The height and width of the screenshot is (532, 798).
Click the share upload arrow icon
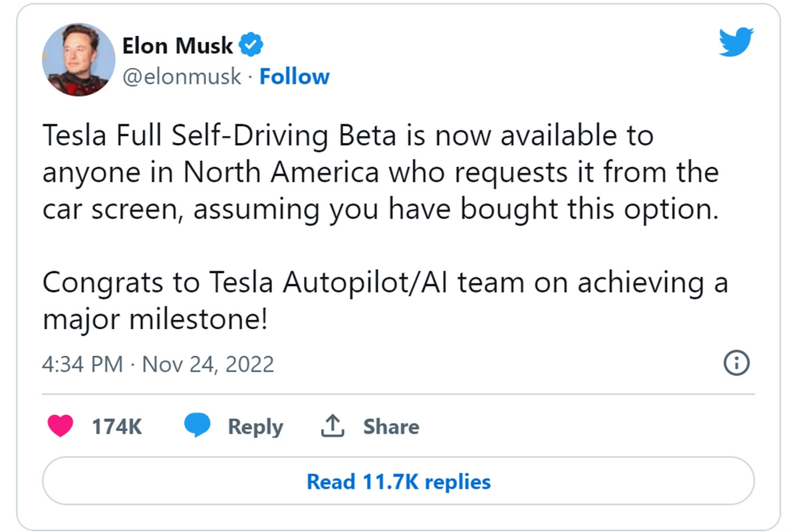[x=332, y=426]
